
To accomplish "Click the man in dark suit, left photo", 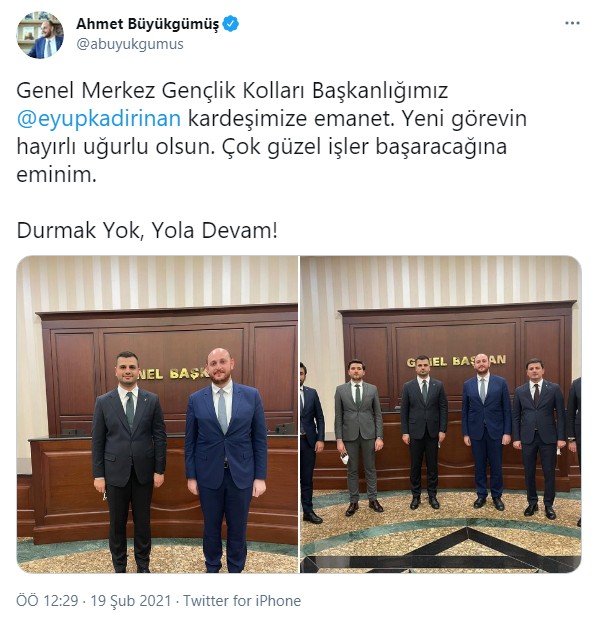I will tap(129, 461).
